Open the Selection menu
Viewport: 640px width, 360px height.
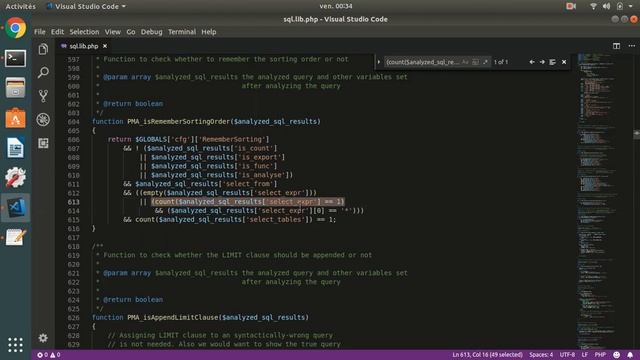point(84,32)
